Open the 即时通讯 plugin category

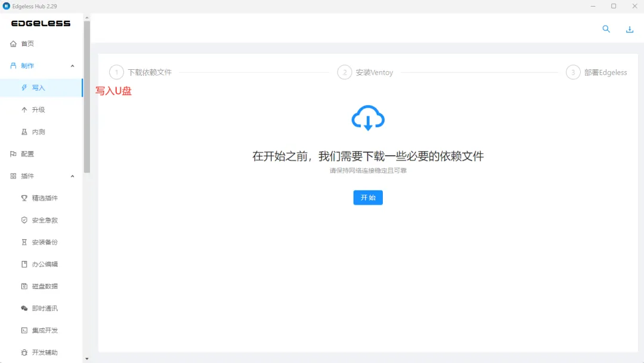pos(41,308)
